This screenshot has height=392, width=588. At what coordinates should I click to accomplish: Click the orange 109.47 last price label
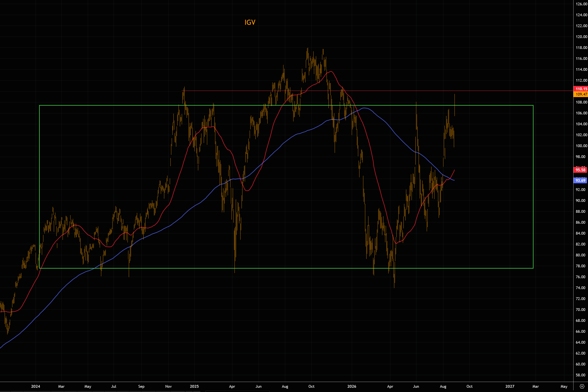(581, 94)
